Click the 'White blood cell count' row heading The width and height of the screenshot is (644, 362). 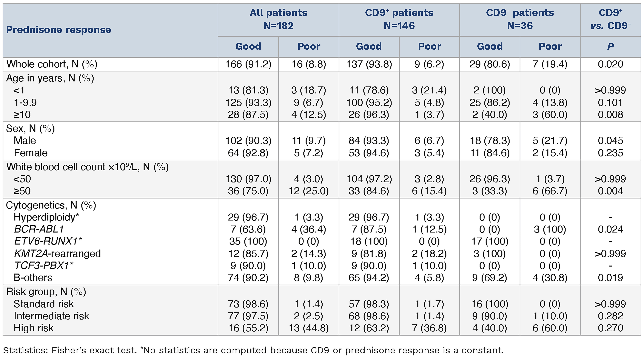pyautogui.click(x=88, y=167)
